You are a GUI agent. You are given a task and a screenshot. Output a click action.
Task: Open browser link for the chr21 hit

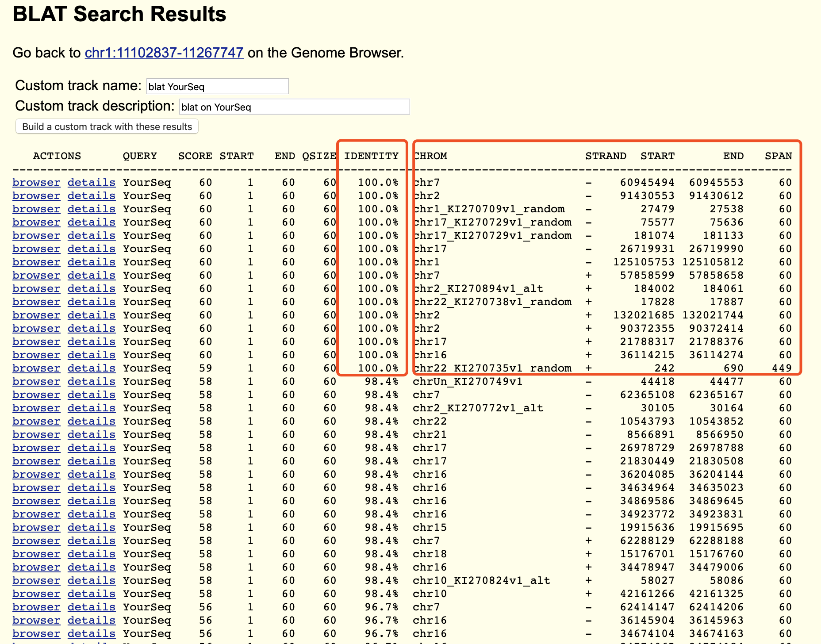pos(36,434)
